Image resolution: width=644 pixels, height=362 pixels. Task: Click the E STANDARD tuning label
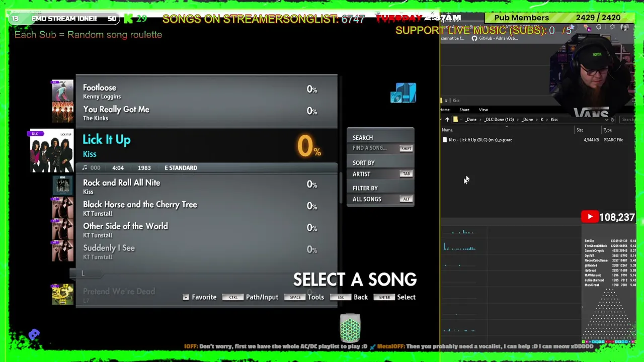[181, 168]
